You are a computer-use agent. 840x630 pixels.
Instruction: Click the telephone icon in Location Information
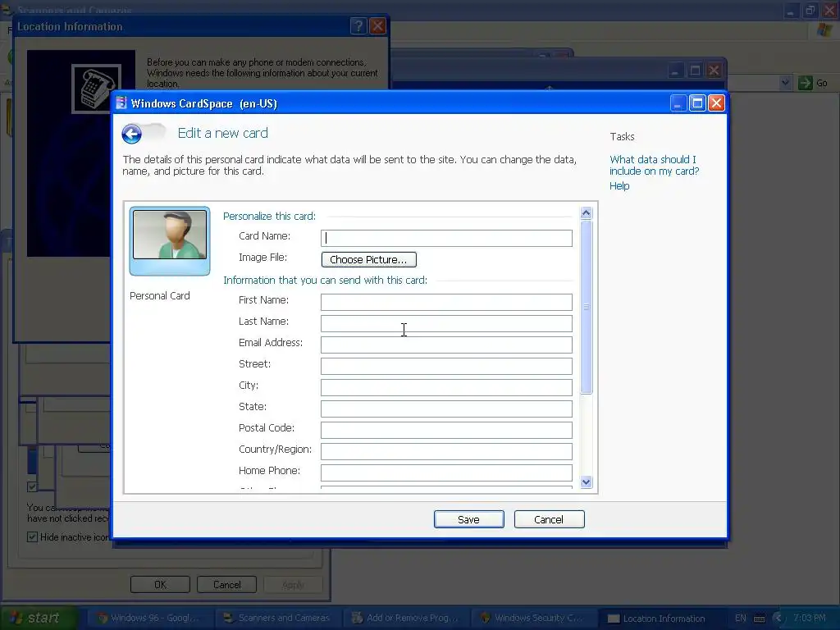point(97,89)
